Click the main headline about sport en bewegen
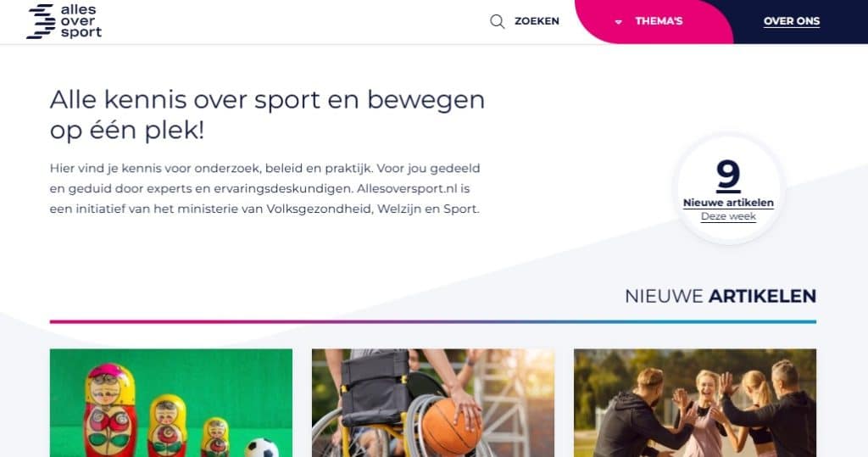 click(x=267, y=114)
